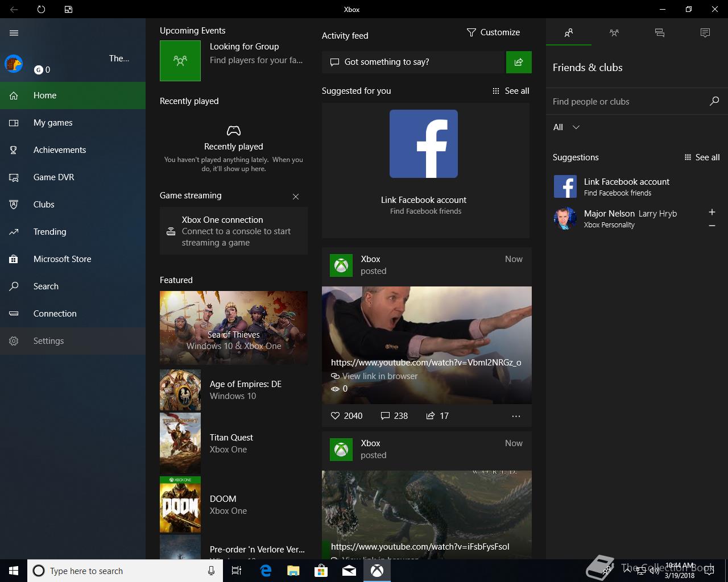Open My games section
Screen dimensions: 728x582
73,123
